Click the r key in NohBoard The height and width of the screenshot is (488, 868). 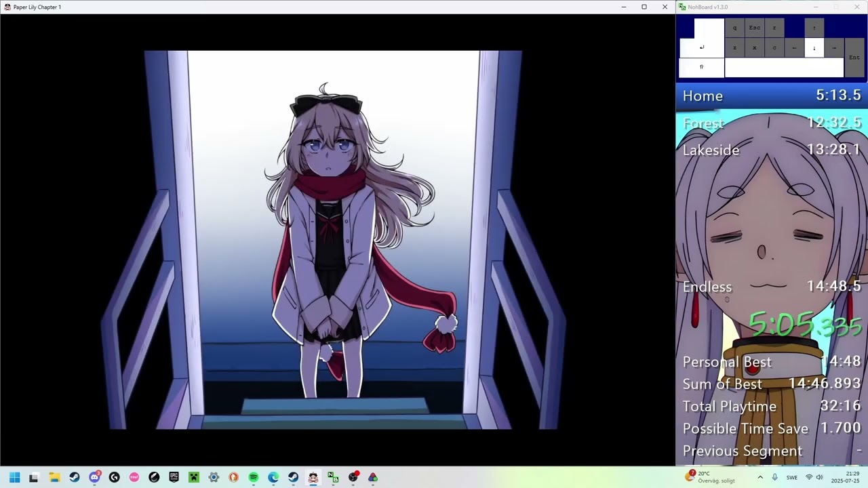click(774, 28)
